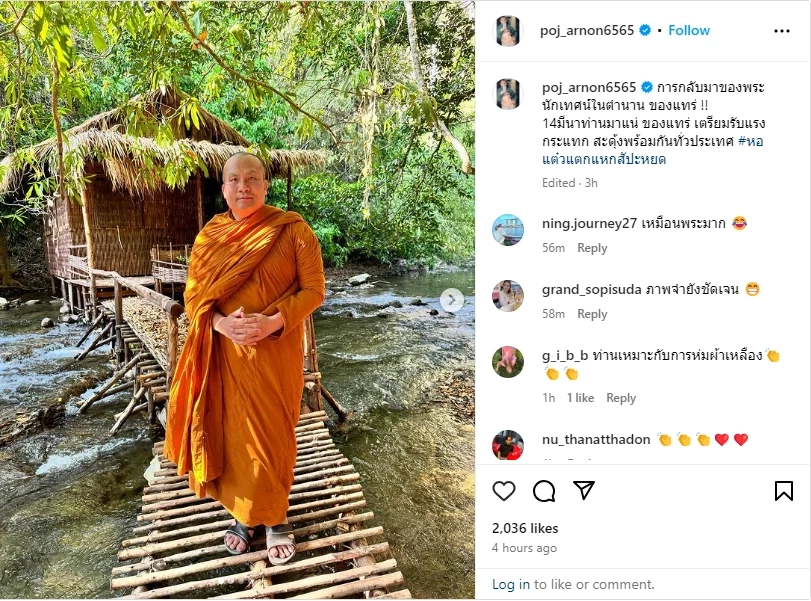Image resolution: width=811 pixels, height=601 pixels.
Task: Open the Log in link at the bottom
Action: (513, 584)
